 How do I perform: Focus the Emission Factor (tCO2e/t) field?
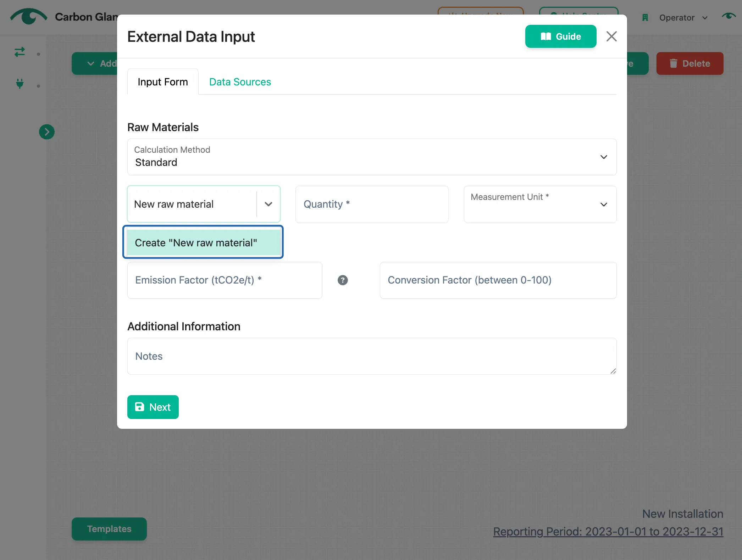click(x=225, y=280)
